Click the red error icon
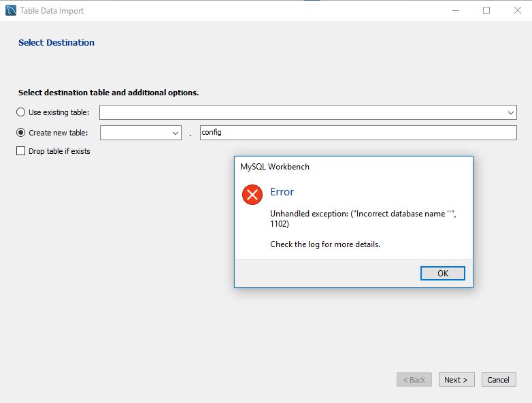This screenshot has width=532, height=403. click(252, 195)
